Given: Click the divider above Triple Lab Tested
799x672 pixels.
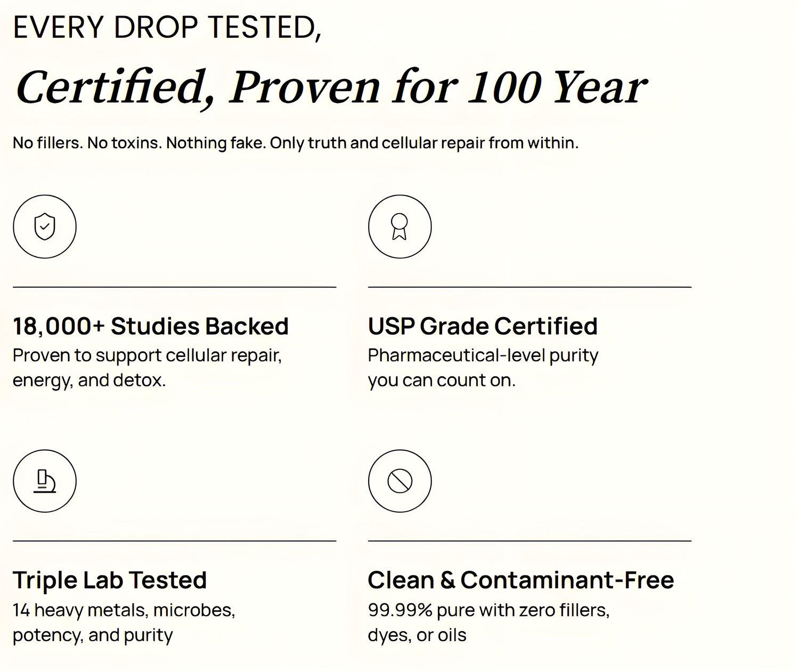Looking at the screenshot, I should coord(174,541).
